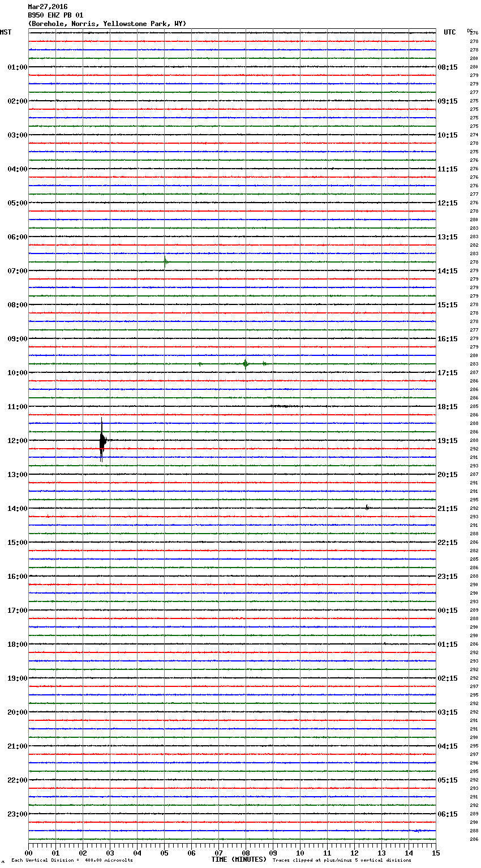Click the 08:15 UTC time label
The height and width of the screenshot is (868, 481).
[x=448, y=67]
